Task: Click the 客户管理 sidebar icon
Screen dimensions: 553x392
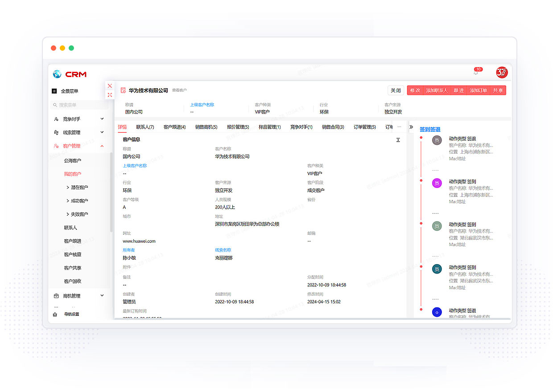Action: (x=56, y=146)
